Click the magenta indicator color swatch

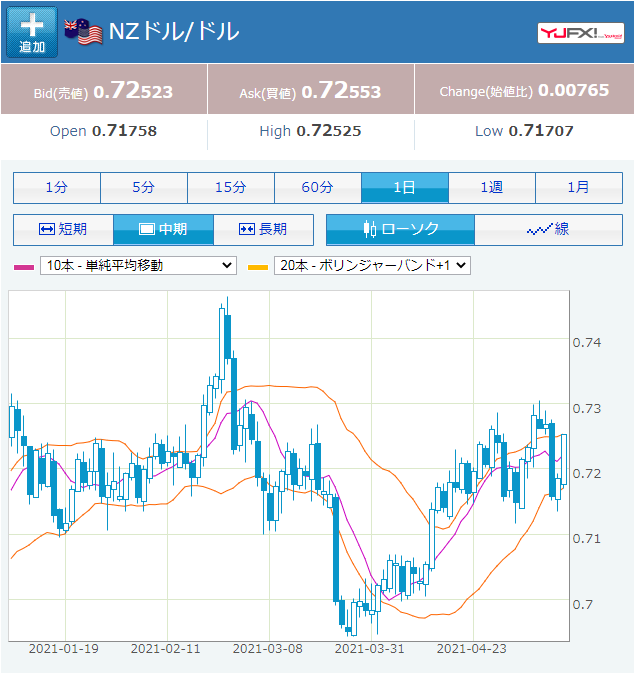(x=24, y=267)
